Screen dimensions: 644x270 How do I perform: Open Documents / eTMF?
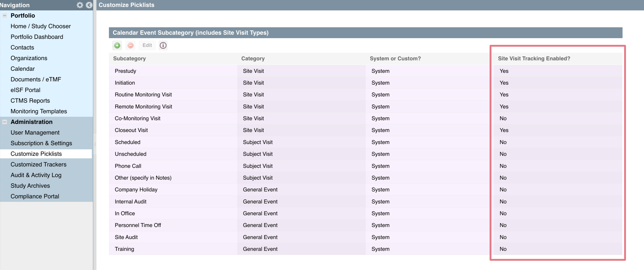tap(36, 79)
